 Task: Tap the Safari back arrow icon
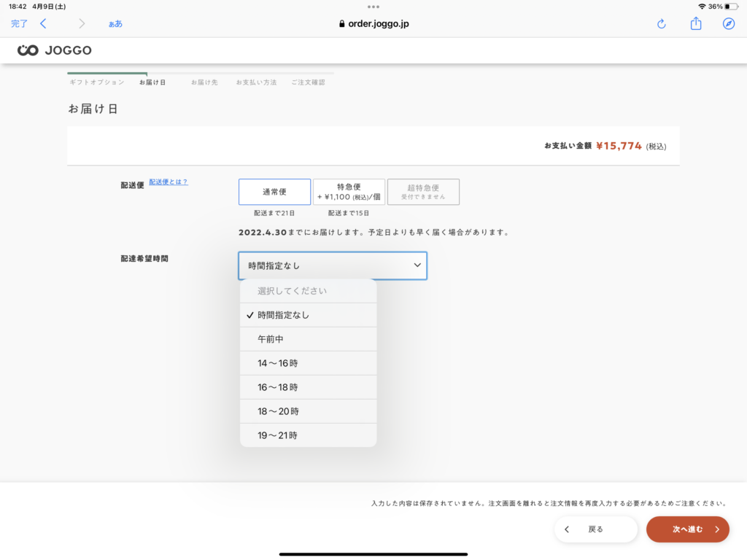click(x=43, y=23)
